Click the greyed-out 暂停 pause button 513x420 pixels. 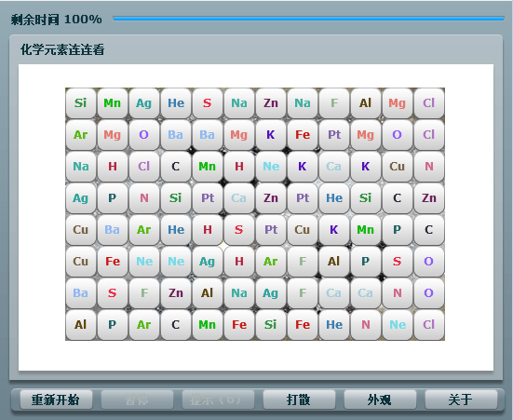(137, 400)
